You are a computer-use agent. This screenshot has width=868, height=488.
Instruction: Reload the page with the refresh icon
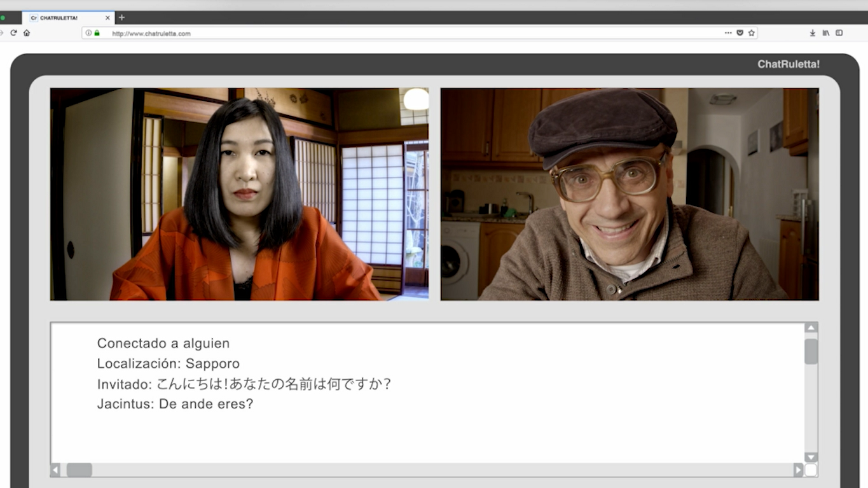(13, 33)
